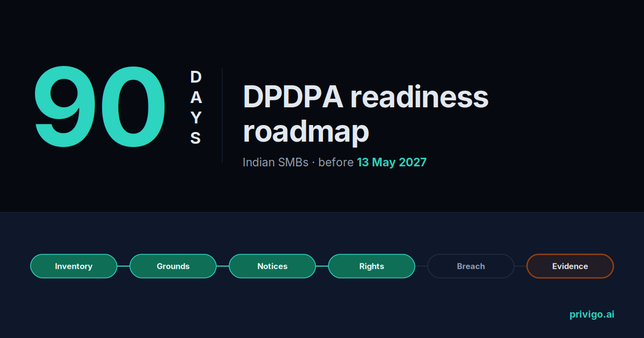Open the privigo.ai link
This screenshot has height=338, width=644.
[x=591, y=315]
